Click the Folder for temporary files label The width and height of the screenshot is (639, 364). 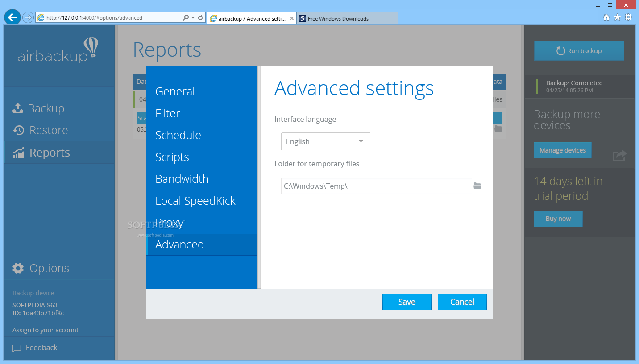317,164
